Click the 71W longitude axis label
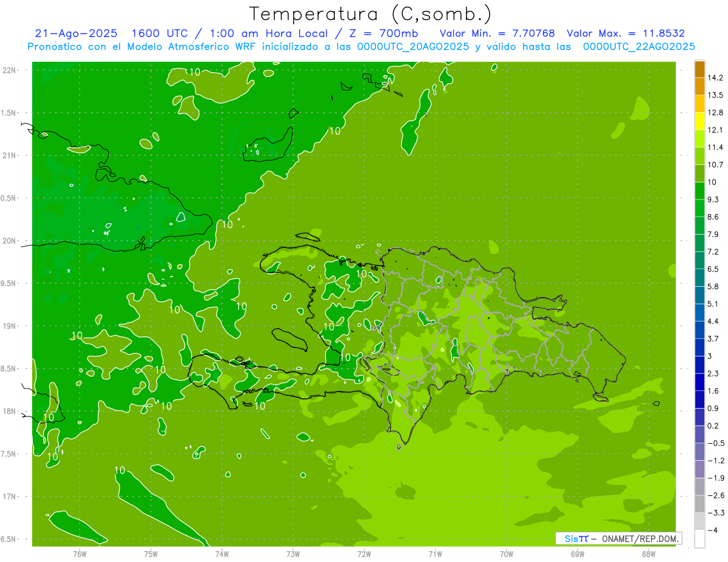 435,554
